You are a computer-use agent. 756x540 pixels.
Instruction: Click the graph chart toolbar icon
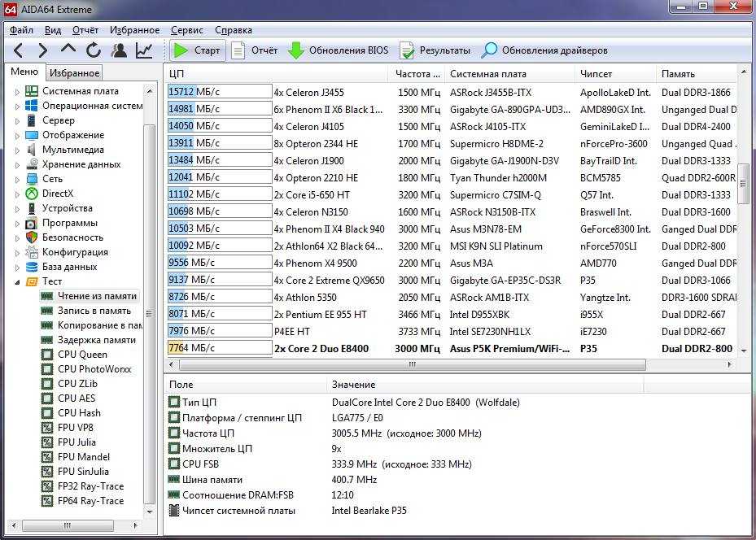(x=144, y=50)
